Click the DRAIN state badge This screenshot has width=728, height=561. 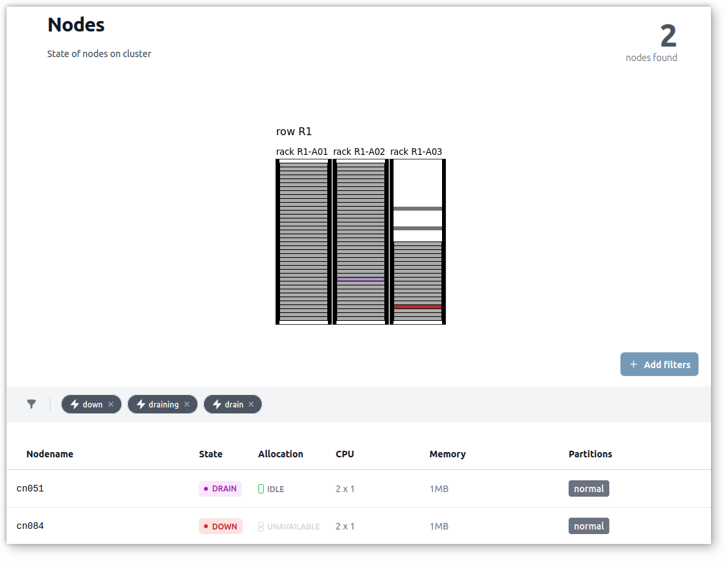click(220, 489)
